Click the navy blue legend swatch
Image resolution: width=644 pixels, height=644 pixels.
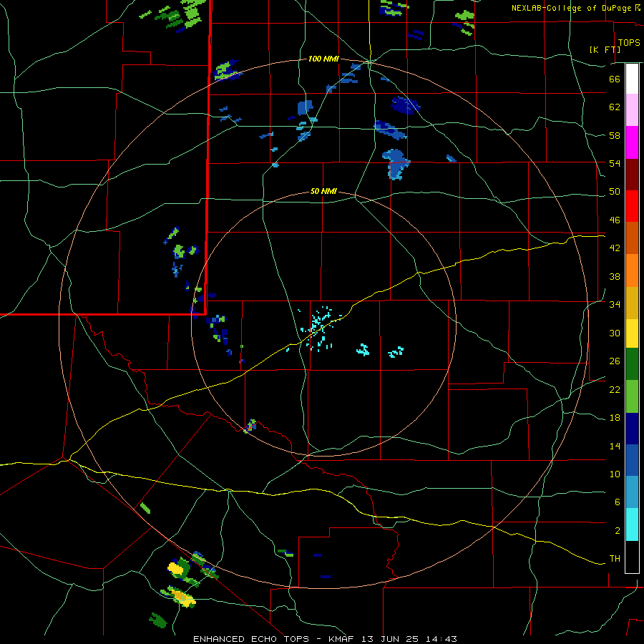[632, 429]
